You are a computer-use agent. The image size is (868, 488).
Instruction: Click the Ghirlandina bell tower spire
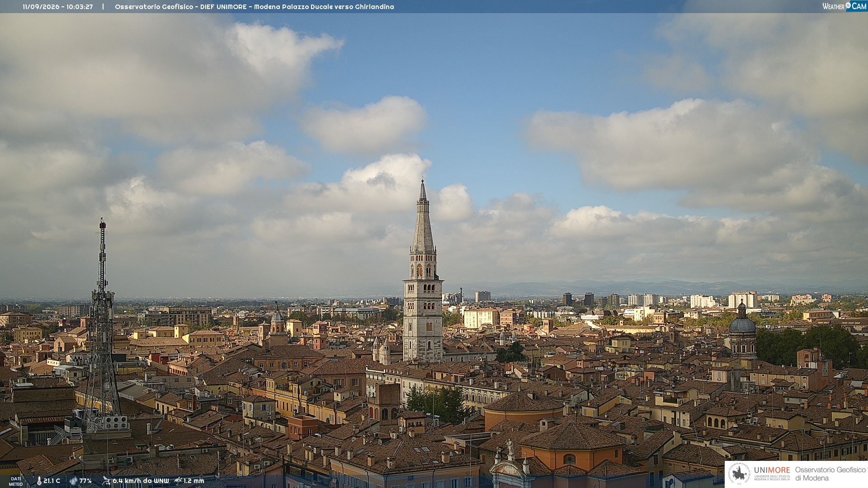[423, 216]
